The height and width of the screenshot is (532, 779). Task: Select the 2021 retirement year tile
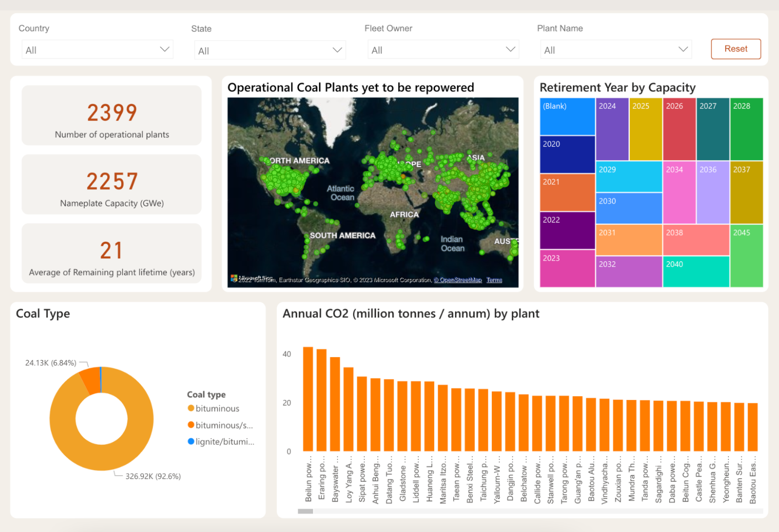click(567, 193)
